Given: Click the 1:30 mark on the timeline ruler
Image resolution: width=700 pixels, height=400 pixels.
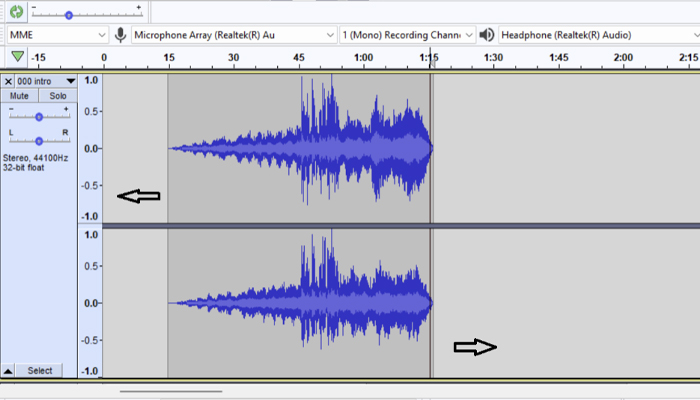Looking at the screenshot, I should click(493, 57).
